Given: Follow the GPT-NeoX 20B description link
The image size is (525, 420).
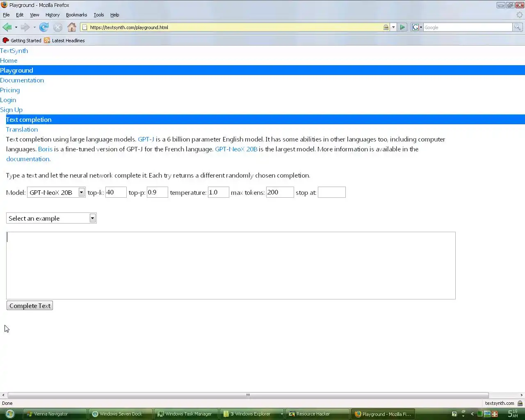Looking at the screenshot, I should (236, 149).
